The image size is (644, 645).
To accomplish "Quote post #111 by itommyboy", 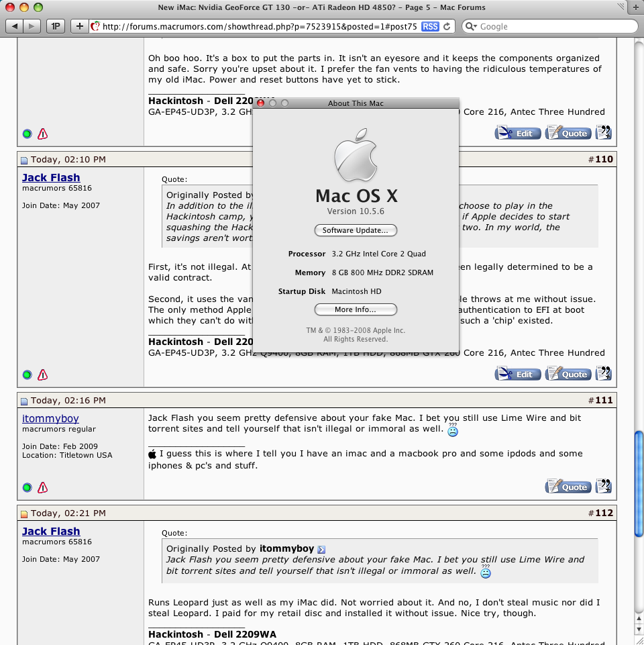I will [x=568, y=487].
